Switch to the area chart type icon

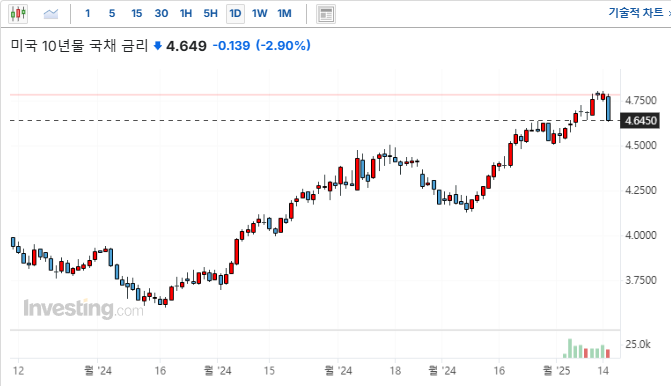point(51,14)
